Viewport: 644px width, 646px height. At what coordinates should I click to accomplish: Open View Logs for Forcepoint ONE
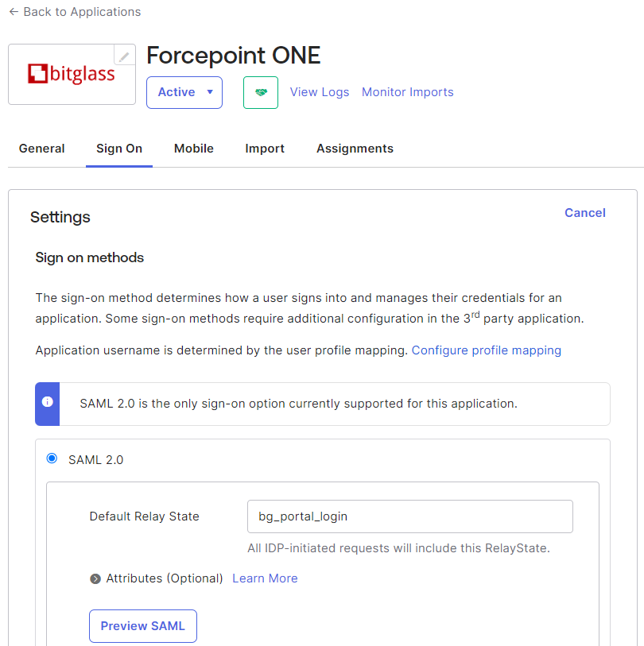319,92
